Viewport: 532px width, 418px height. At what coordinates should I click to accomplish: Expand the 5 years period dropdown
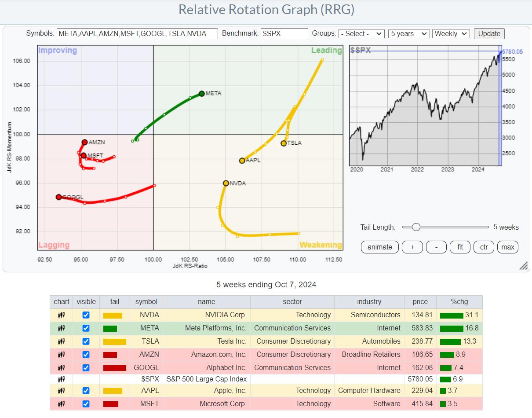click(x=408, y=34)
